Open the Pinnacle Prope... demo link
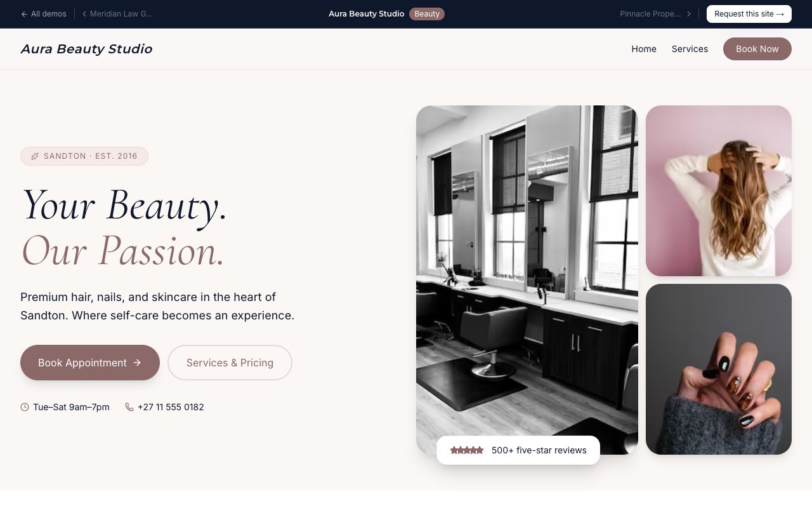The image size is (812, 508). [650, 14]
